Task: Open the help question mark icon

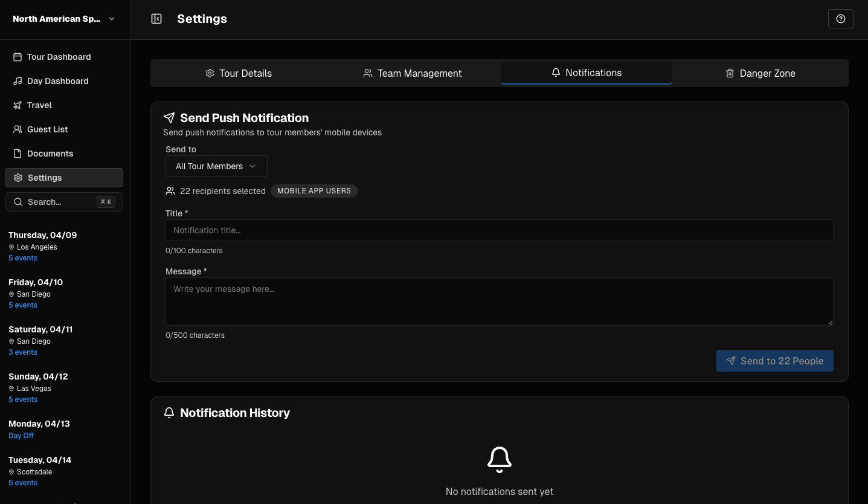Action: click(840, 19)
